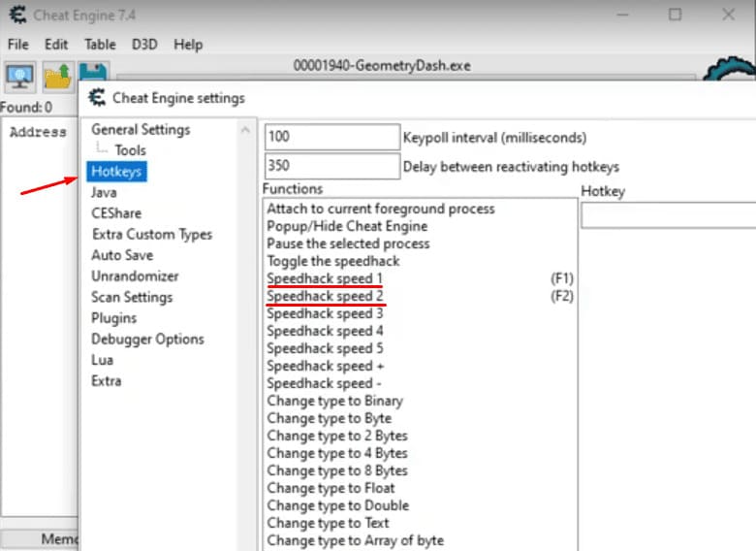Screen dimensions: 756x551
Task: Click the Hotkey input box
Action: point(668,215)
